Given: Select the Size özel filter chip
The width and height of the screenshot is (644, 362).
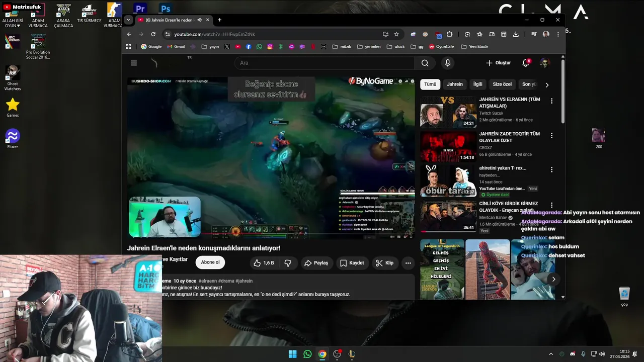Looking at the screenshot, I should 502,84.
